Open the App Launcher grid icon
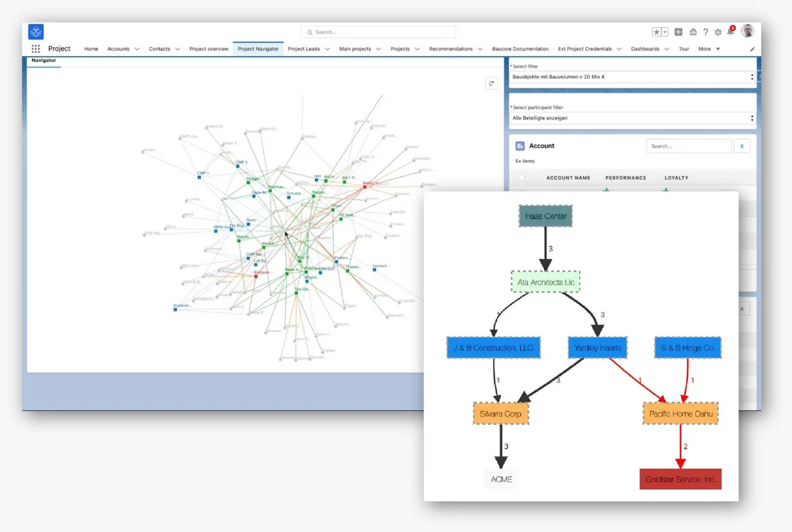Image resolution: width=792 pixels, height=532 pixels. click(x=36, y=49)
